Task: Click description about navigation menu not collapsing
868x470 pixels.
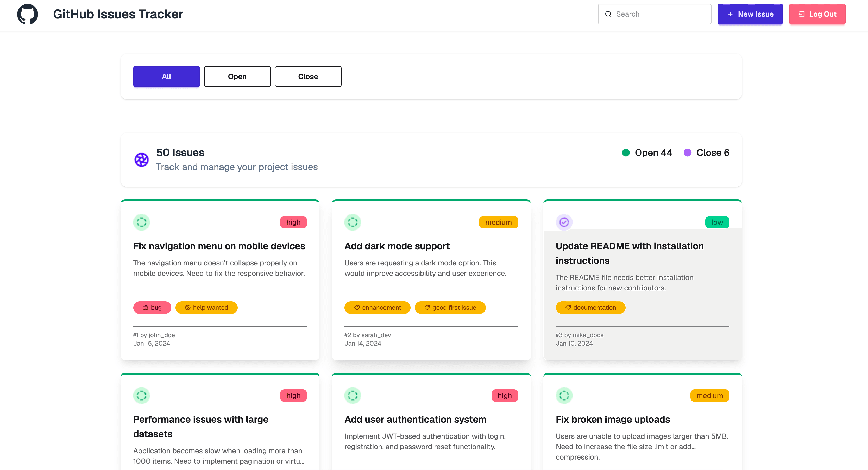Action: click(219, 268)
